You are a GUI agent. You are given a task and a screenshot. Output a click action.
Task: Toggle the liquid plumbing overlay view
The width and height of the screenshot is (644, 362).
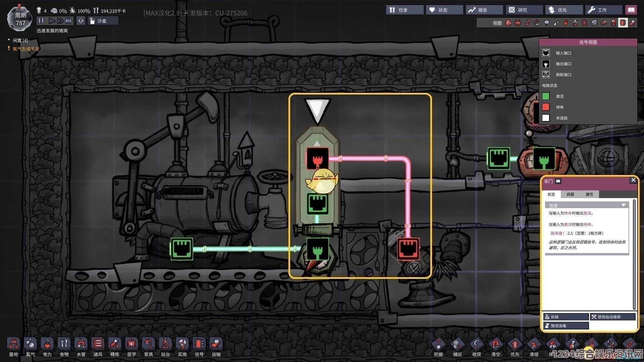(x=556, y=23)
